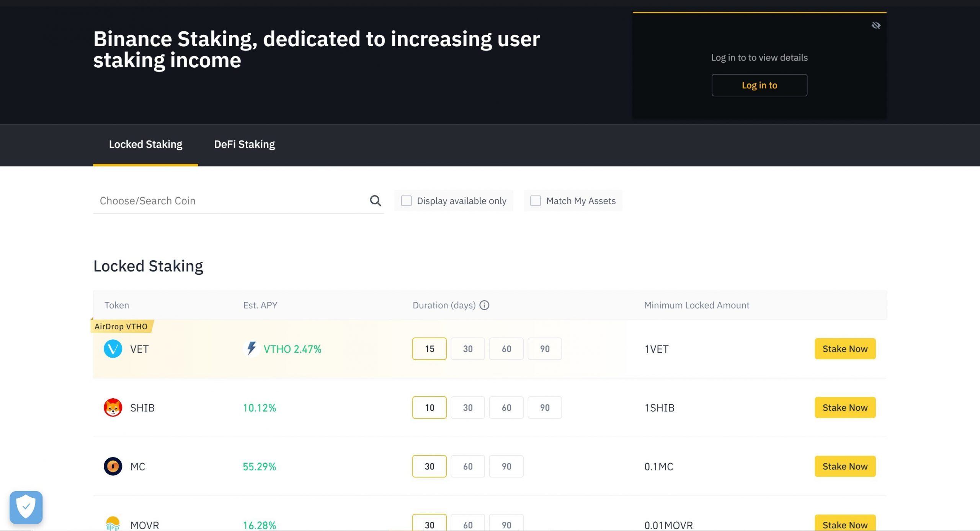Select 60-day duration for SHIB
980x531 pixels.
[x=506, y=408]
